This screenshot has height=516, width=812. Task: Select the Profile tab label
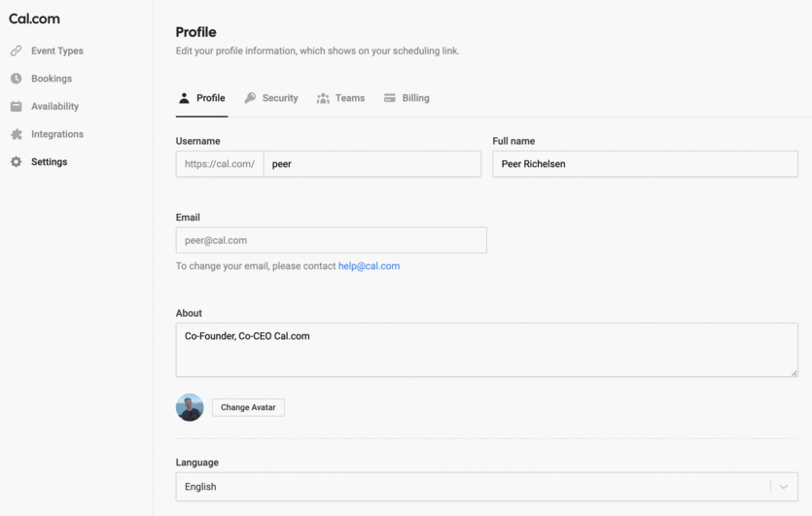pos(211,98)
